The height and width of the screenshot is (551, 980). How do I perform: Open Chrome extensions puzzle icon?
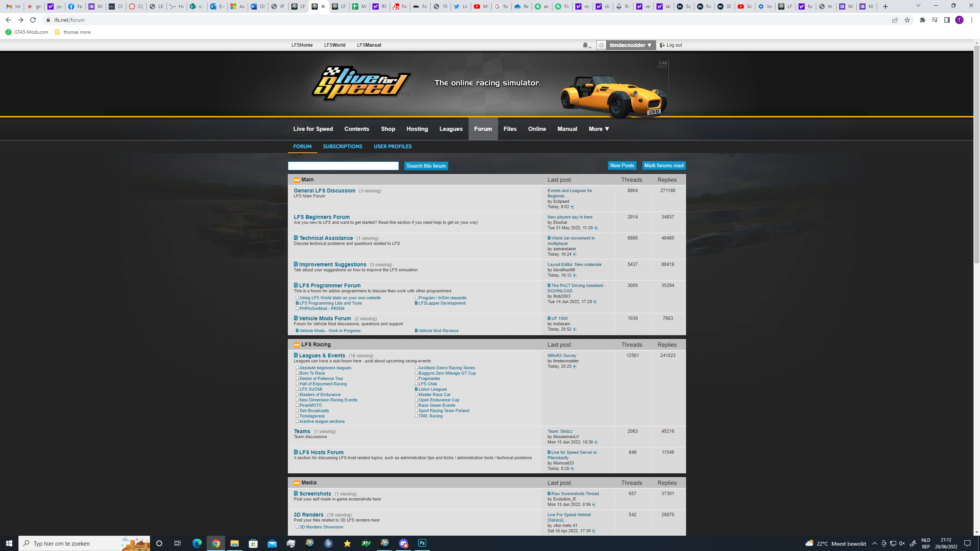pyautogui.click(x=922, y=20)
